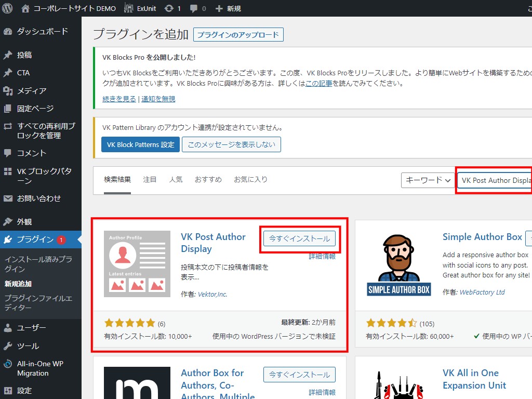Open ダッシュボード from the sidebar
The height and width of the screenshot is (399, 532).
(42, 32)
